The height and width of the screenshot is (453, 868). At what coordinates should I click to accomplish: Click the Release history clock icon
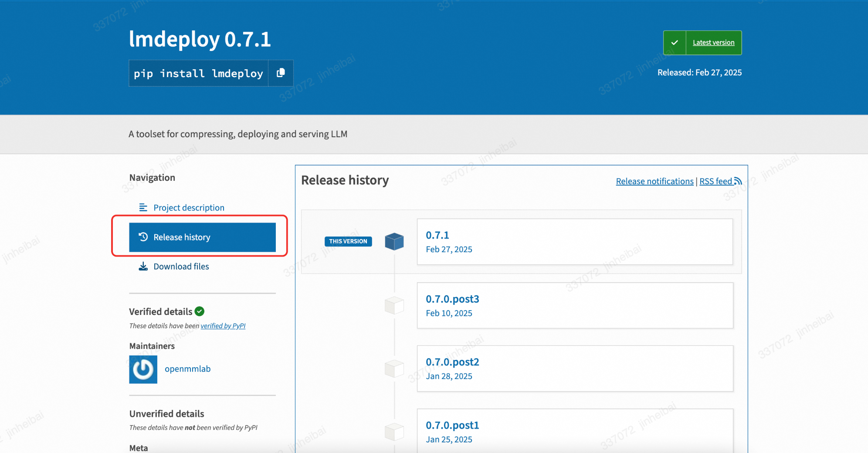143,237
